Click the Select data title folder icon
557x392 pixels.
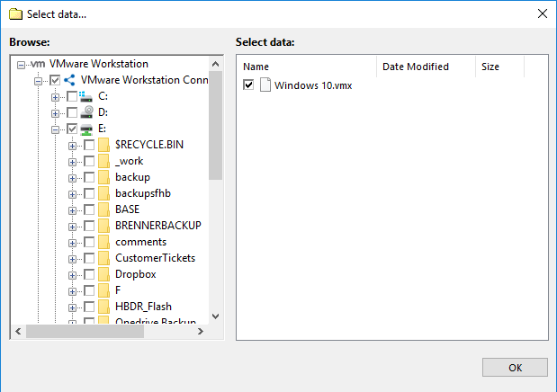click(15, 14)
